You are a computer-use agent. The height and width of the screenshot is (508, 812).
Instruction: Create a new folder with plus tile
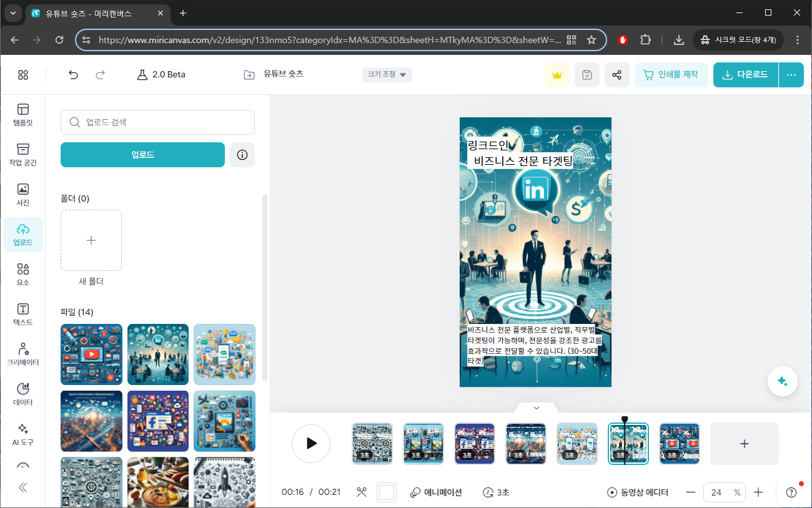(x=91, y=240)
